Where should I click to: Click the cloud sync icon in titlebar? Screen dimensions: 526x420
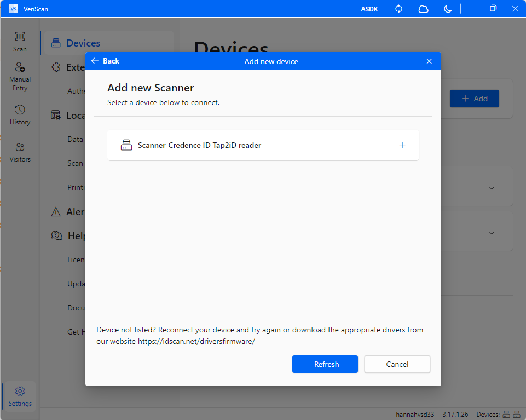tap(423, 9)
